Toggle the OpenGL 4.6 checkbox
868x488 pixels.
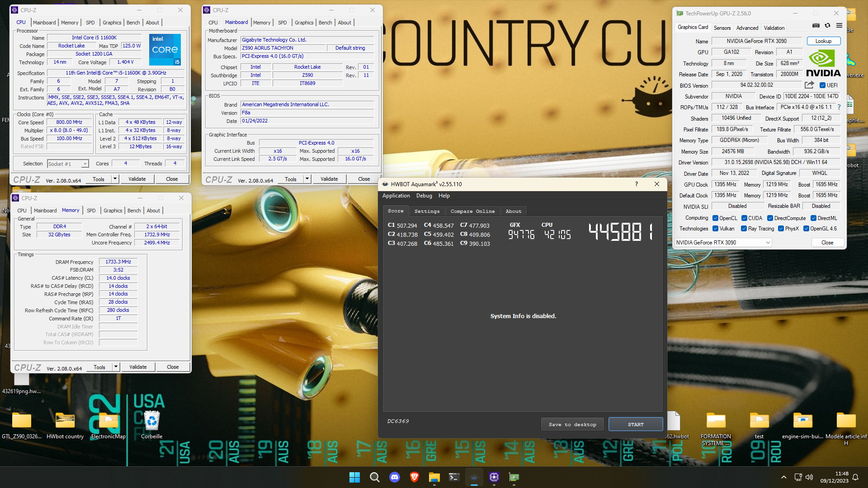coord(806,229)
